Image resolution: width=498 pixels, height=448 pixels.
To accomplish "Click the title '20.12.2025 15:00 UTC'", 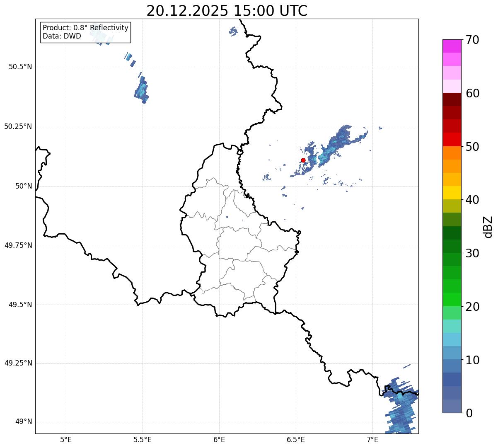I will (227, 10).
